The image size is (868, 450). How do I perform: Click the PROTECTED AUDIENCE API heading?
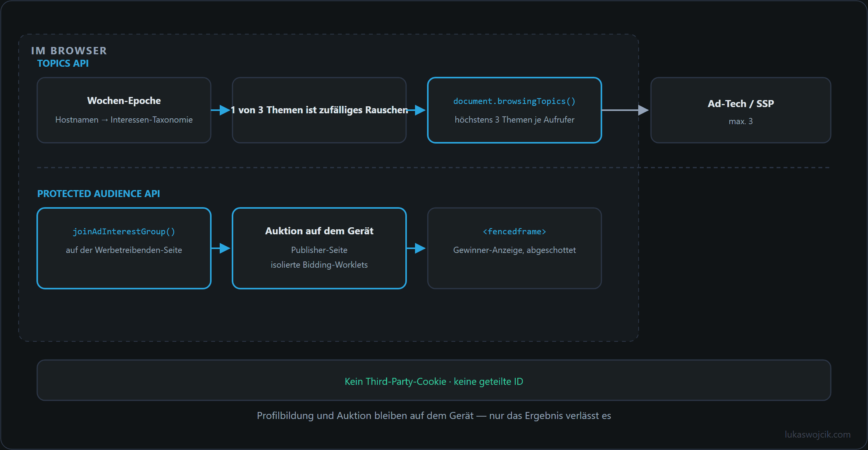tap(98, 194)
